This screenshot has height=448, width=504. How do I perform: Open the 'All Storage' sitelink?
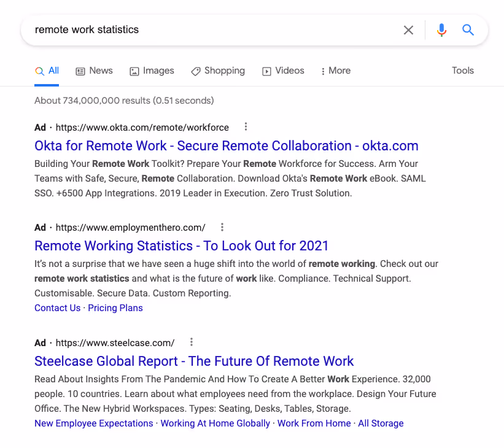click(381, 423)
